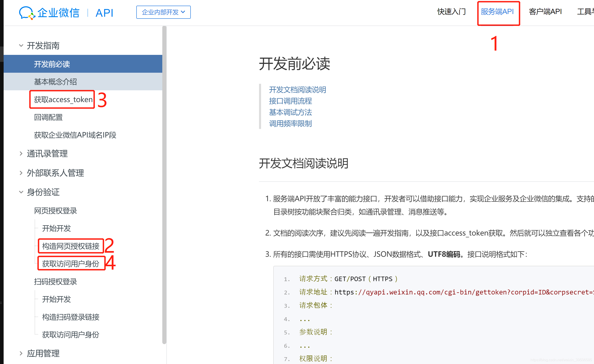This screenshot has width=594, height=364.
Task: Collapse the 开发指南 tree section
Action: pyautogui.click(x=21, y=46)
